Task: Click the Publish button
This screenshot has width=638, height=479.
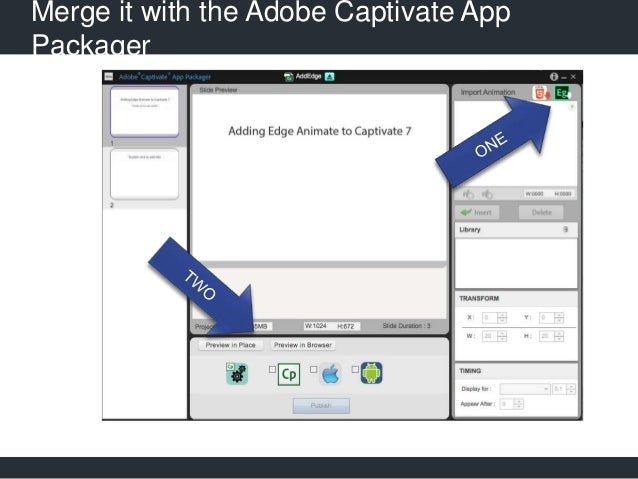Action: point(321,406)
